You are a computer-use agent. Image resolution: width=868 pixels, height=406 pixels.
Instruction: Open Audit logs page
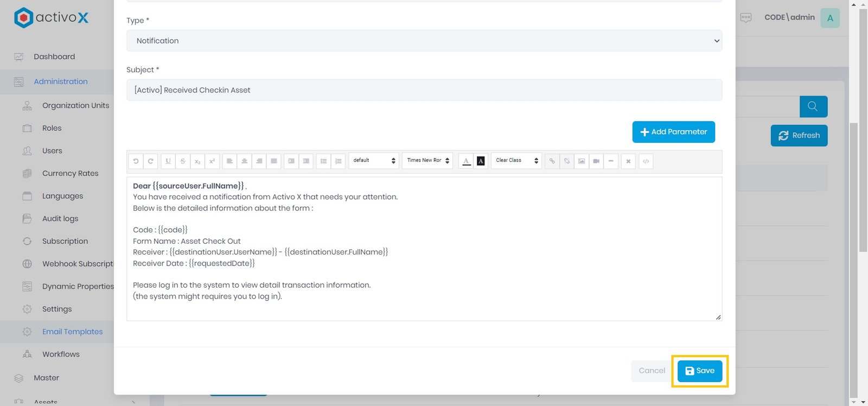coord(60,219)
